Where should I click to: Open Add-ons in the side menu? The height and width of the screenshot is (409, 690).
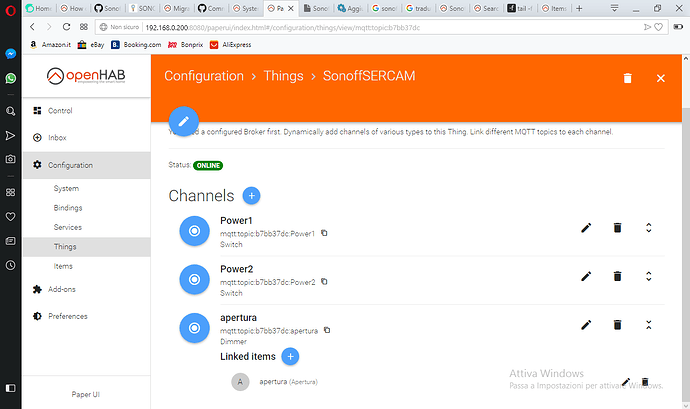tap(86, 289)
